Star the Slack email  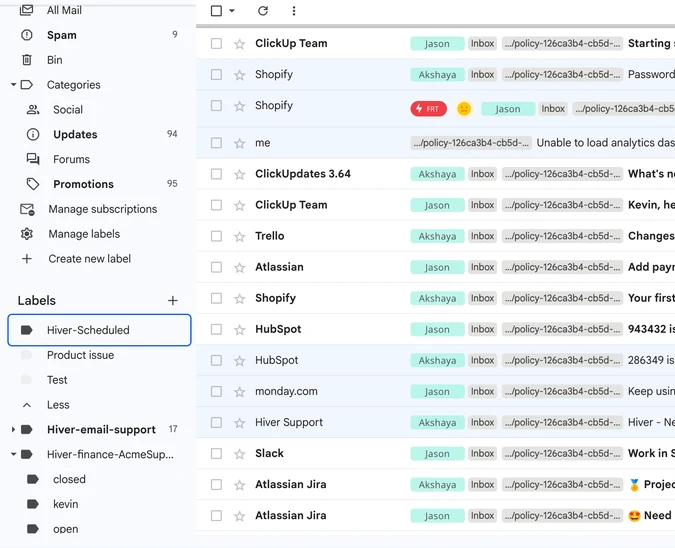[240, 454]
